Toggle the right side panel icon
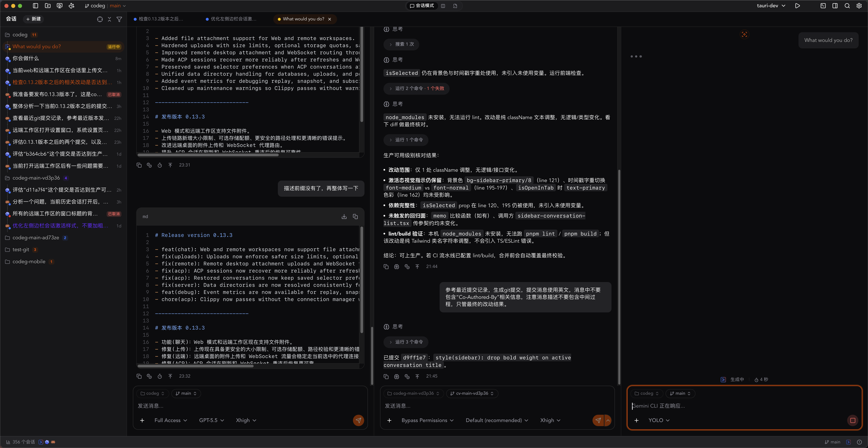Viewport: 868px width, 448px height. 835,6
